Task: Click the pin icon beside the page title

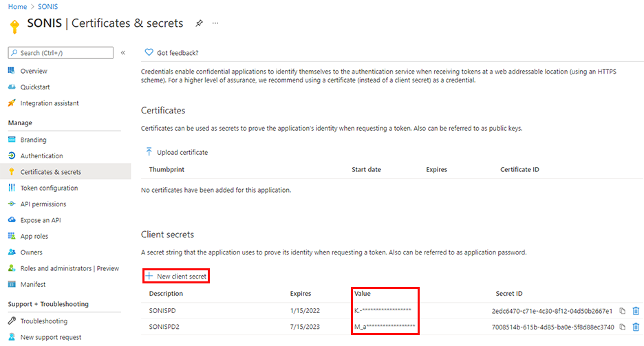Action: 199,23
